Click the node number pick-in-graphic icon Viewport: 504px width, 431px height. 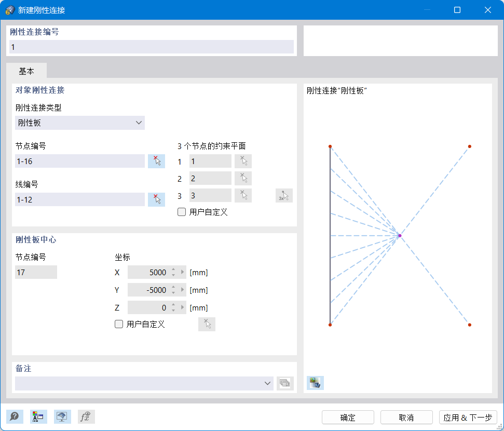[156, 161]
